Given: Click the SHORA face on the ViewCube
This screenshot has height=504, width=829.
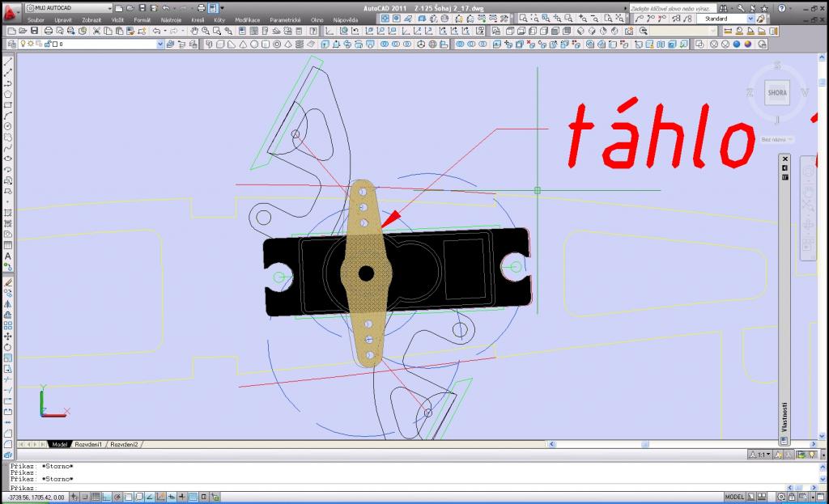Looking at the screenshot, I should pyautogui.click(x=777, y=93).
